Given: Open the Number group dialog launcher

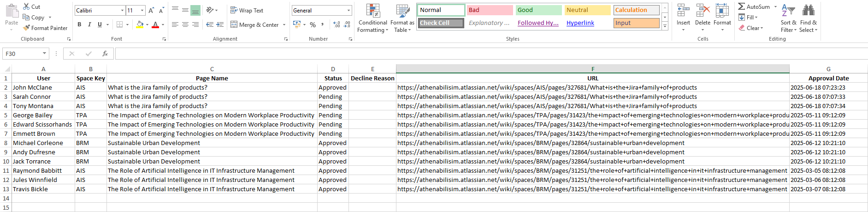Looking at the screenshot, I should tap(351, 39).
